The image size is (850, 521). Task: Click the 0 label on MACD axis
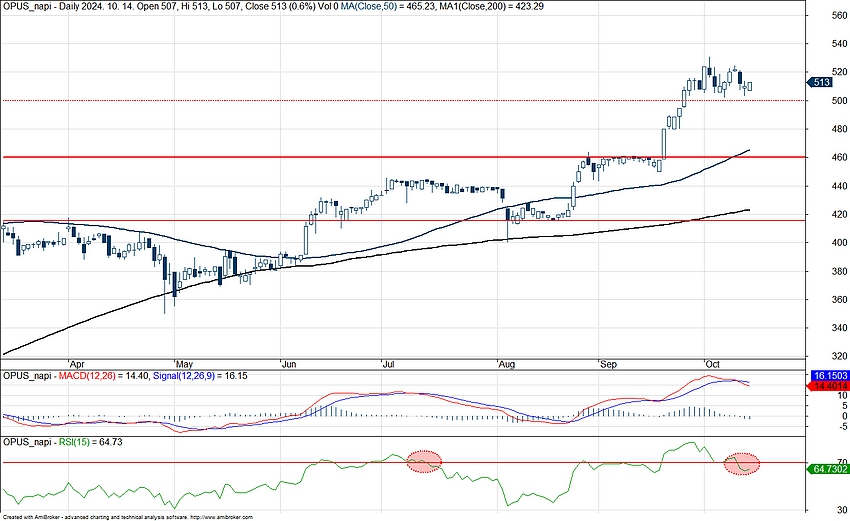point(845,416)
